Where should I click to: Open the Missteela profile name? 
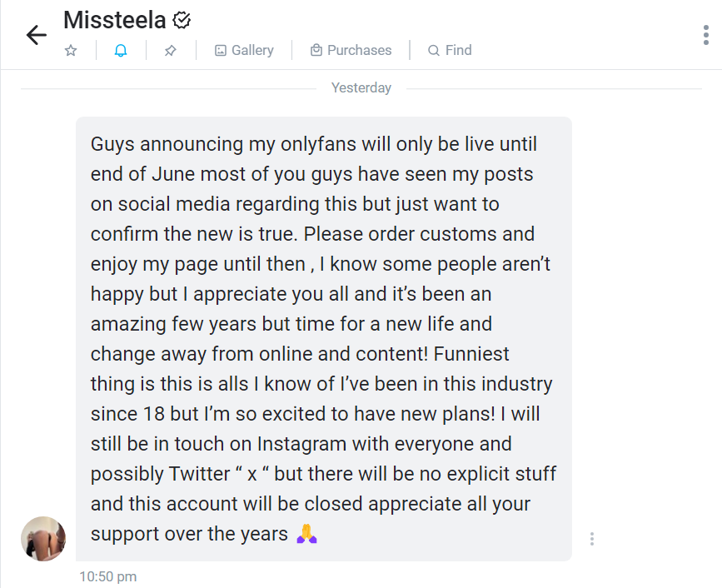click(x=115, y=20)
